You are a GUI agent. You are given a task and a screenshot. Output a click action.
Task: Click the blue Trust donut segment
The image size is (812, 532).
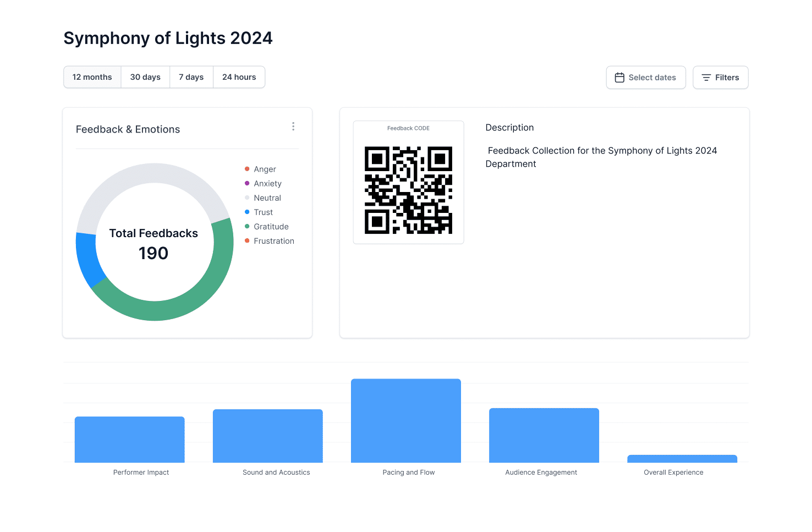[88, 260]
